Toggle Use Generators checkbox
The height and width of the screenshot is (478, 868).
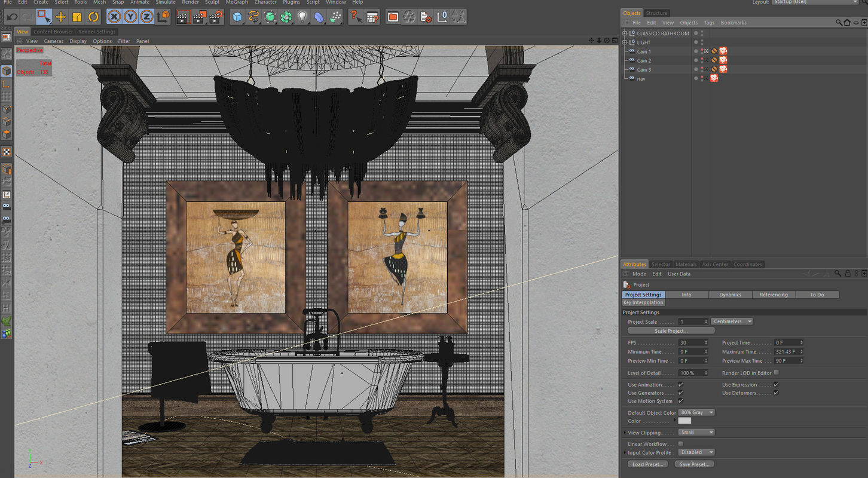pos(680,393)
